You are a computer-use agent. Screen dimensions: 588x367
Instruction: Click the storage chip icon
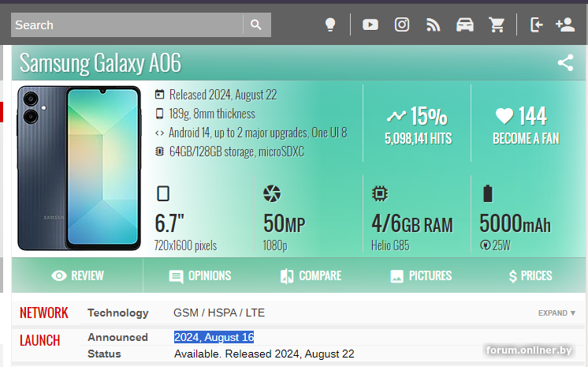[160, 152]
